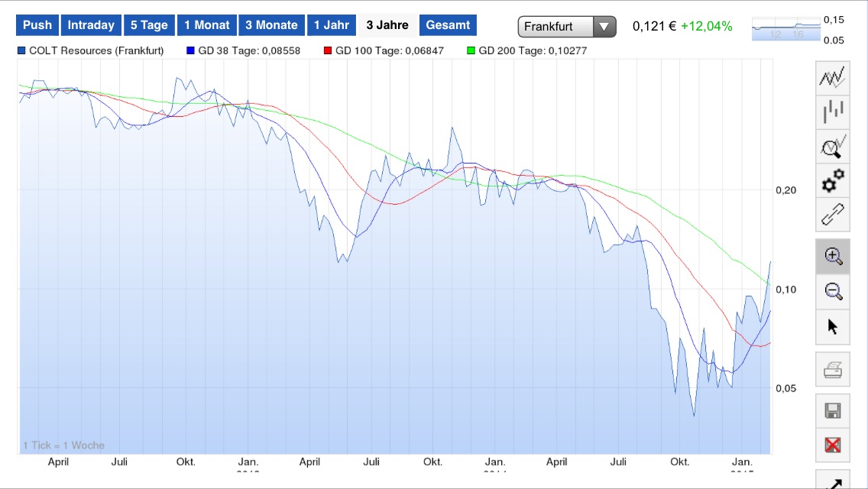Open the chart analysis magnifier tool

(x=833, y=147)
